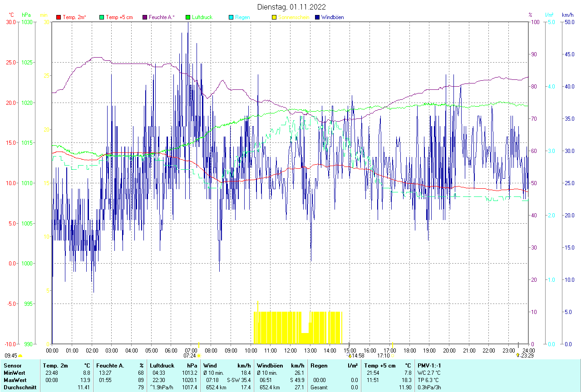Click the Luftdruck column header in table

pyautogui.click(x=162, y=365)
